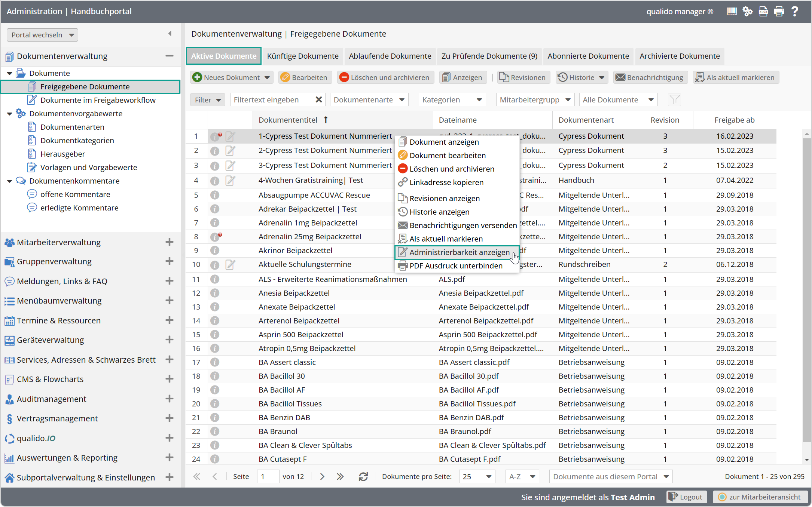
Task: Click edit icon for Aktuelle Schulungstermine
Action: [x=230, y=265]
